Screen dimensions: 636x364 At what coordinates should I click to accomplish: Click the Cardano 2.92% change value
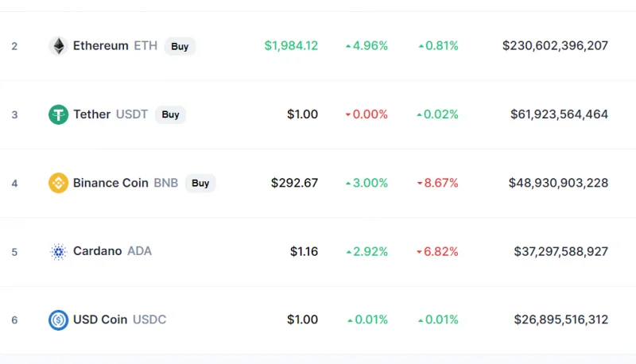tap(366, 251)
